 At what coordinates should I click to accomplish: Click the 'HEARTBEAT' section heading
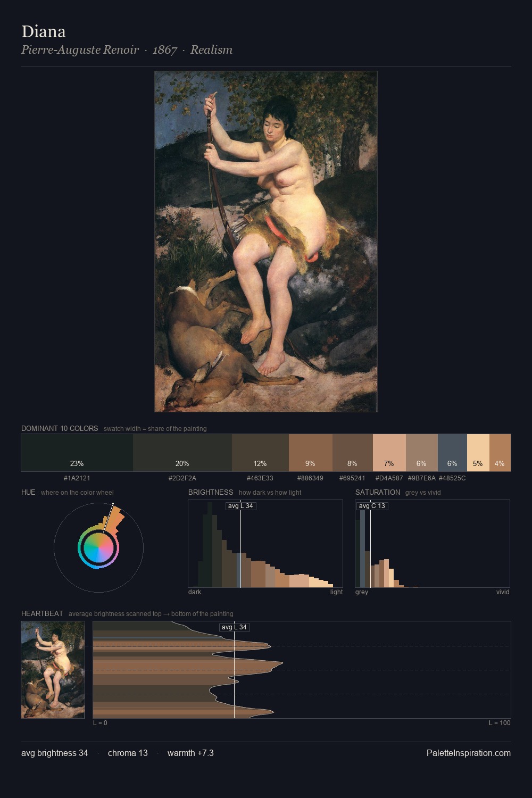tap(42, 613)
